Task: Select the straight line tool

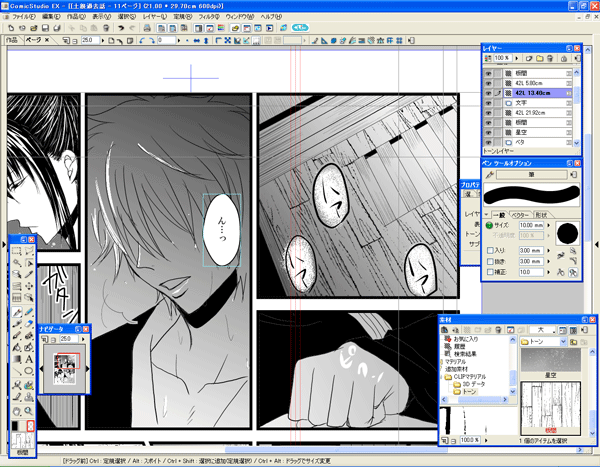Action: click(16, 371)
